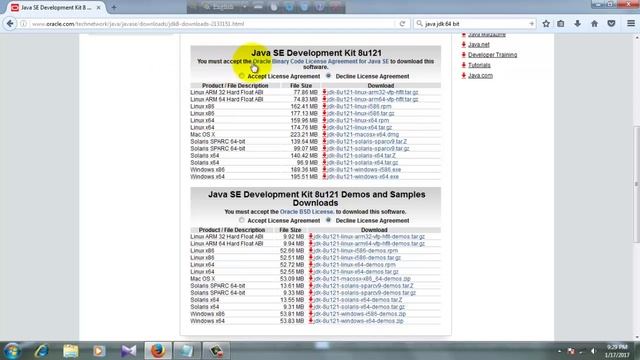
Task: Open the Developer Training sidebar link
Action: 492,55
